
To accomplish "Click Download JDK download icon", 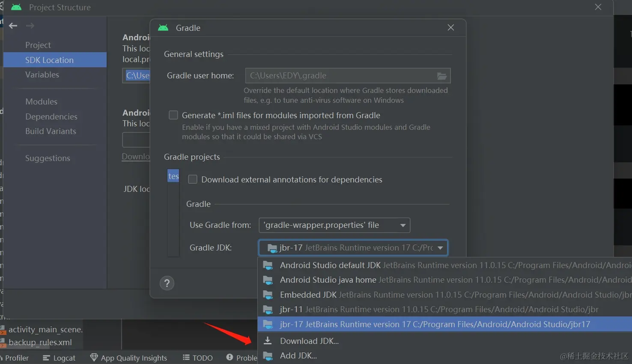I will [268, 341].
